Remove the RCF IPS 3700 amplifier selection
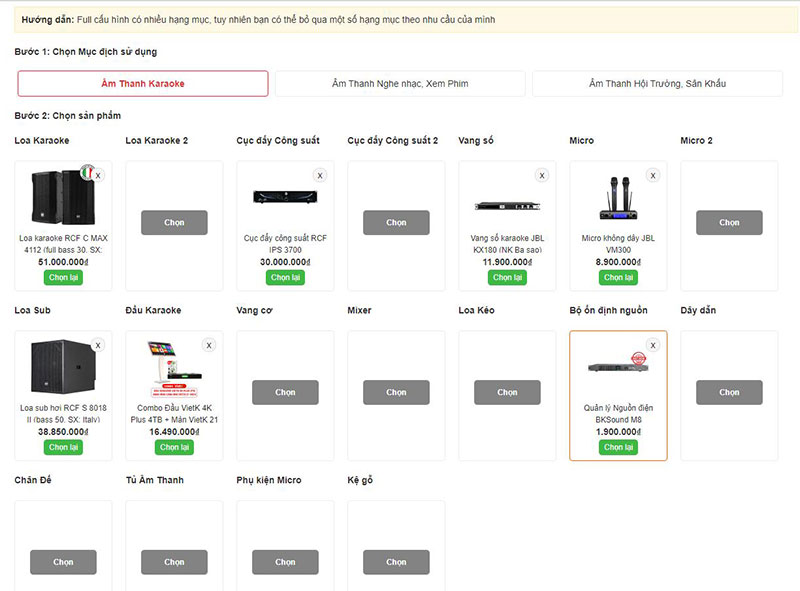The width and height of the screenshot is (800, 591). [x=320, y=176]
